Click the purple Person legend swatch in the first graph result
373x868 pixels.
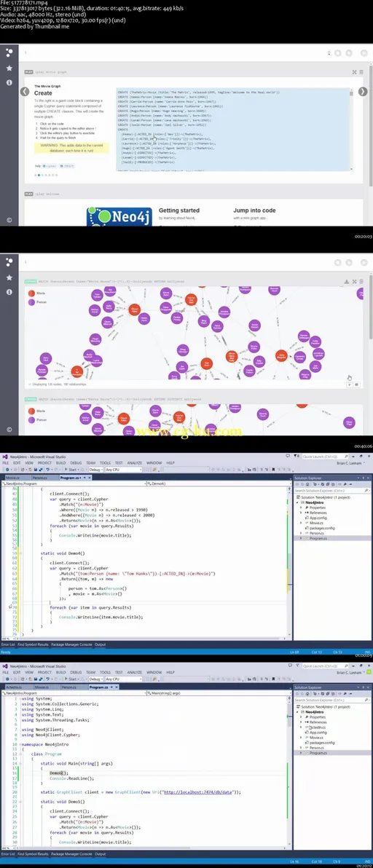click(31, 303)
